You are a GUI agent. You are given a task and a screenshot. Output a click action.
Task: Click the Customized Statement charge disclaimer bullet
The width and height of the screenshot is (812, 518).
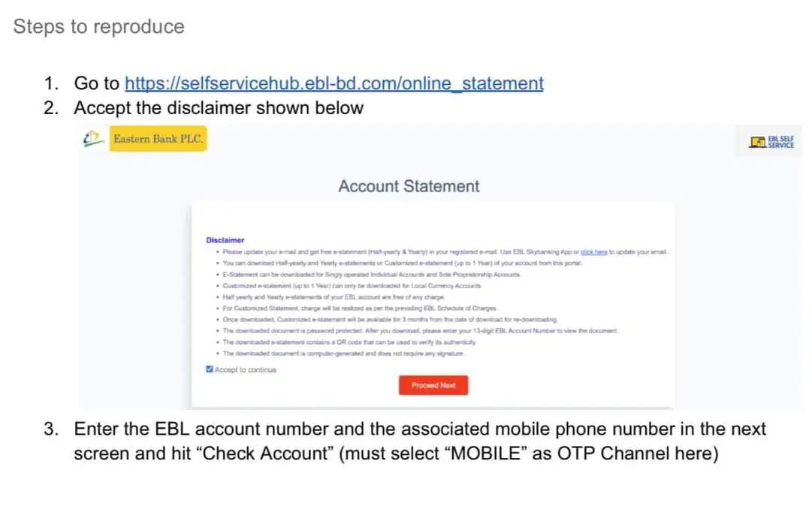[x=359, y=309]
